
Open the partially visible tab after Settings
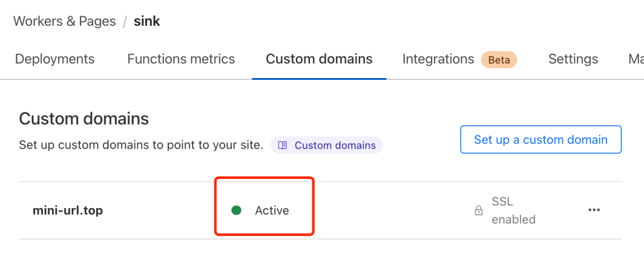tap(636, 59)
